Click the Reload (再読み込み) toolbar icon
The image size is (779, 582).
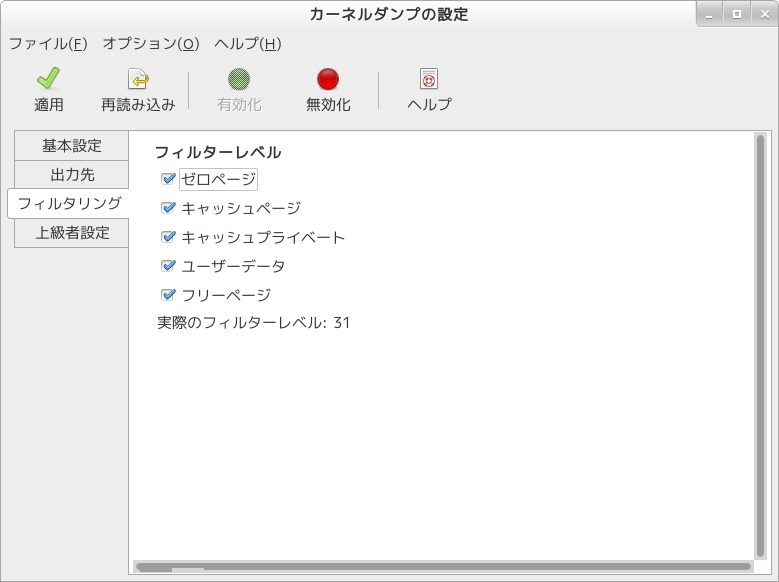click(x=138, y=80)
